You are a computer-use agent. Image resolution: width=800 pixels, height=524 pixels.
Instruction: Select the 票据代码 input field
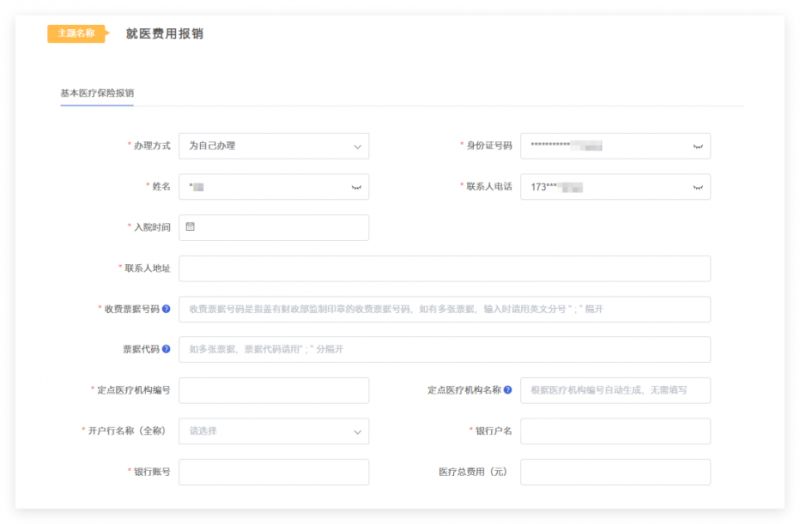pos(444,349)
